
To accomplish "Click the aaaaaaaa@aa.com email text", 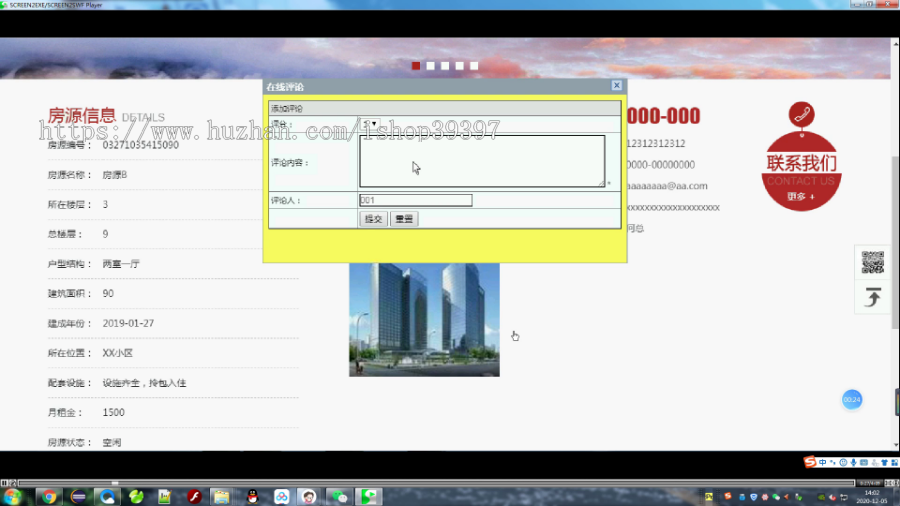I will (x=667, y=186).
